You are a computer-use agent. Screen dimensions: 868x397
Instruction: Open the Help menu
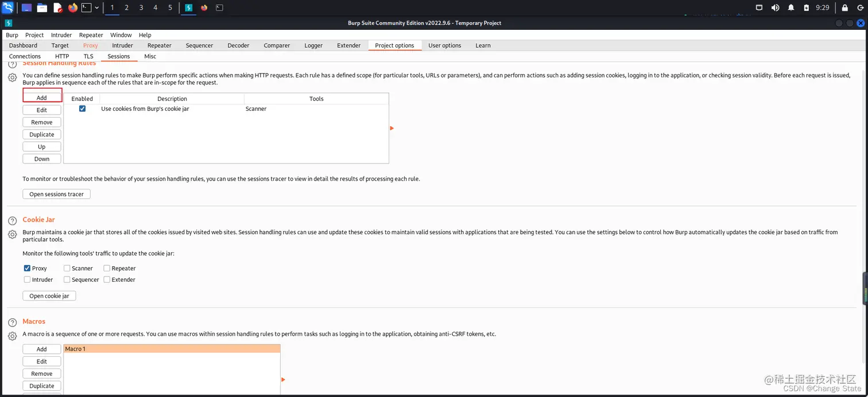(145, 35)
